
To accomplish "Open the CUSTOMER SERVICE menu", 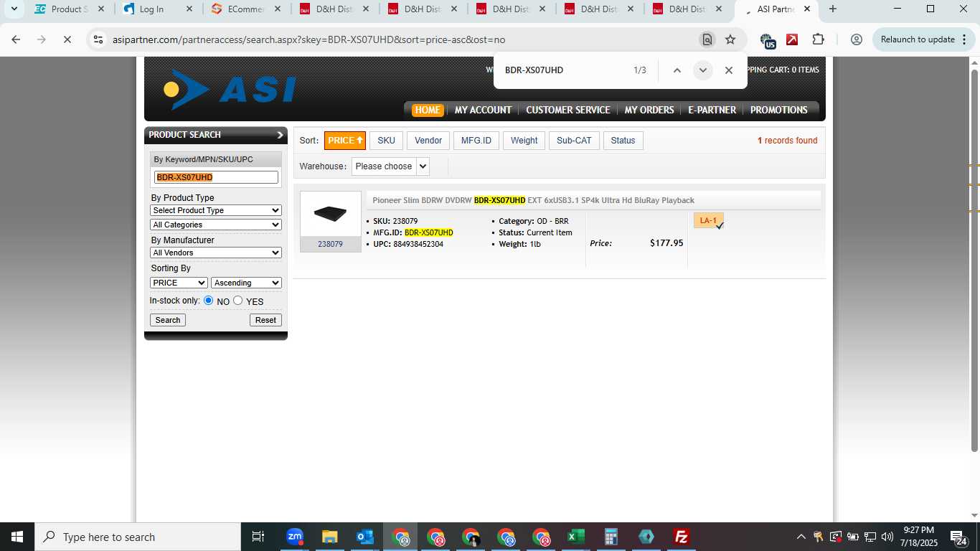I will [567, 110].
